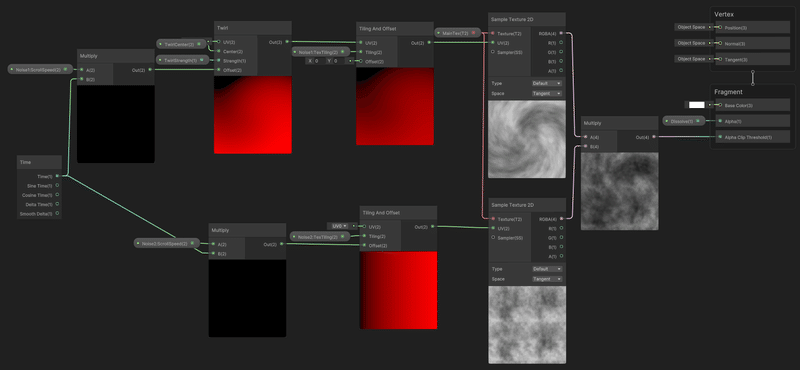
Task: Select the Dissolve(1) property node
Action: [x=684, y=121]
